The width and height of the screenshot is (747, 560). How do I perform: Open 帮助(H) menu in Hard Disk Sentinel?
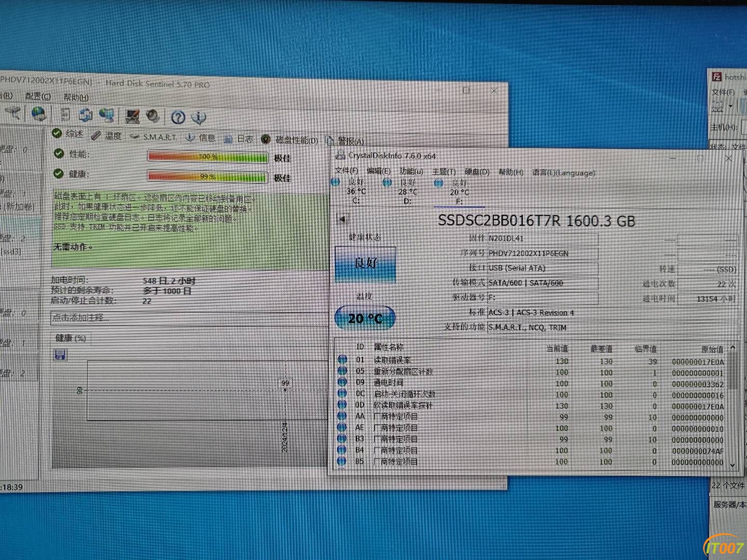(x=76, y=97)
